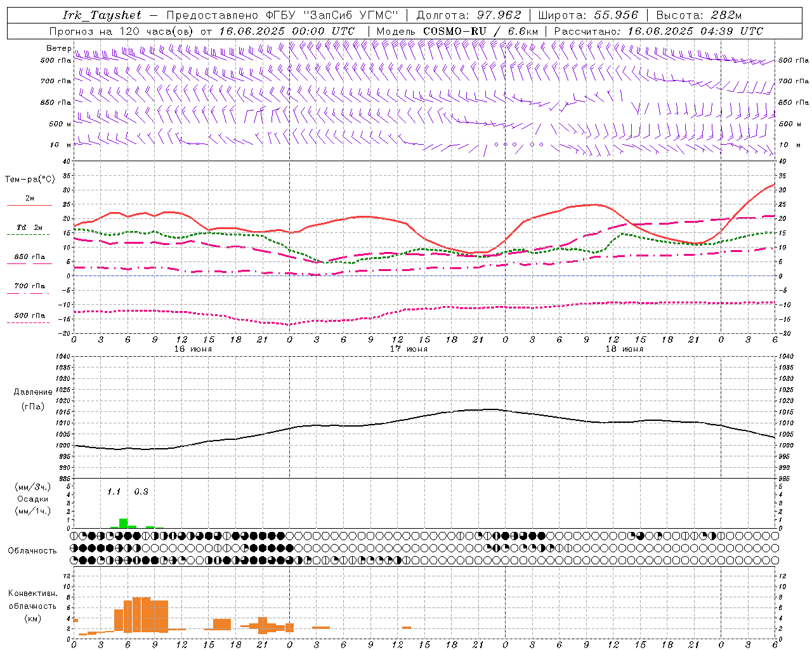The width and height of the screenshot is (812, 650).
Task: Click the longitude value "Долгота: 97.962"
Action: click(x=469, y=15)
